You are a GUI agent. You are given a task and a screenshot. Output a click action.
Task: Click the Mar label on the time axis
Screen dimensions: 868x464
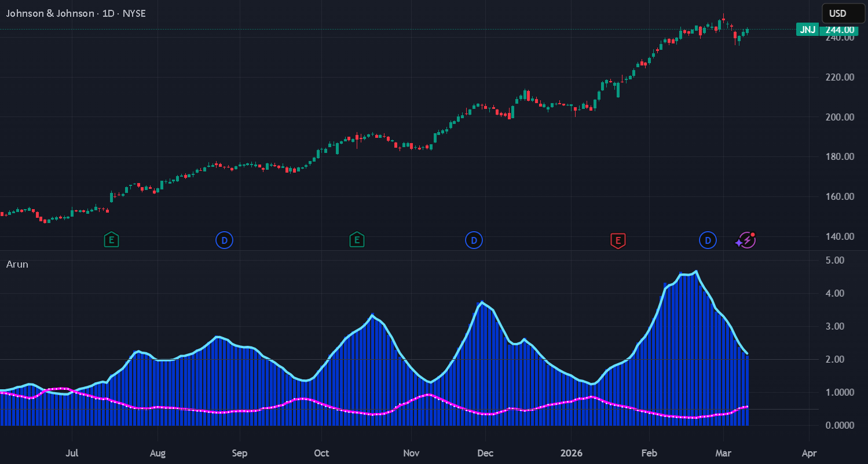click(x=724, y=452)
